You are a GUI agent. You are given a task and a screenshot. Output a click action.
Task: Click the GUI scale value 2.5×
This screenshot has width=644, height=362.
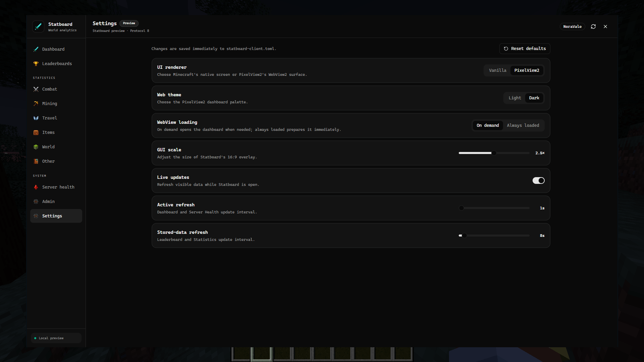(540, 153)
